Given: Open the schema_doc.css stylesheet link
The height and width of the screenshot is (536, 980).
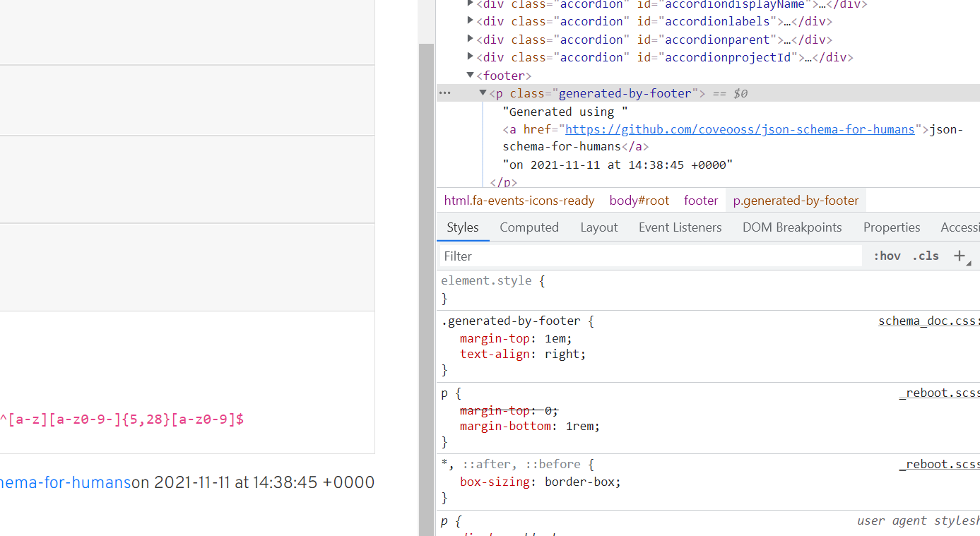Looking at the screenshot, I should point(926,320).
